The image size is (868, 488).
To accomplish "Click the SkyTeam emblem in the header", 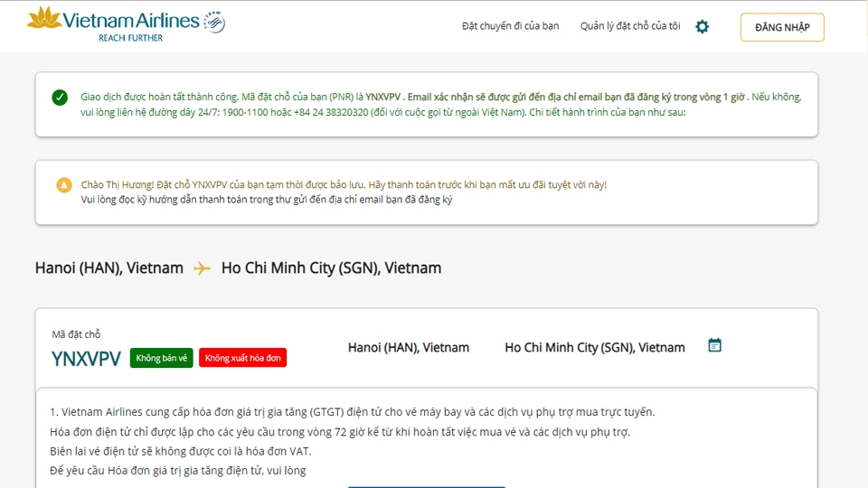I will [x=214, y=22].
